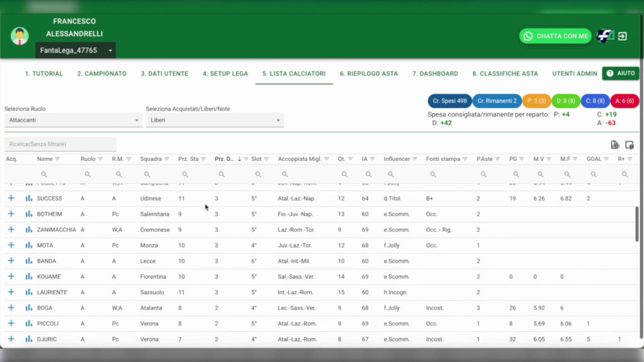Viewport: 644px width, 362px height.
Task: Click the red A: 6 (6) badge
Action: pyautogui.click(x=625, y=101)
